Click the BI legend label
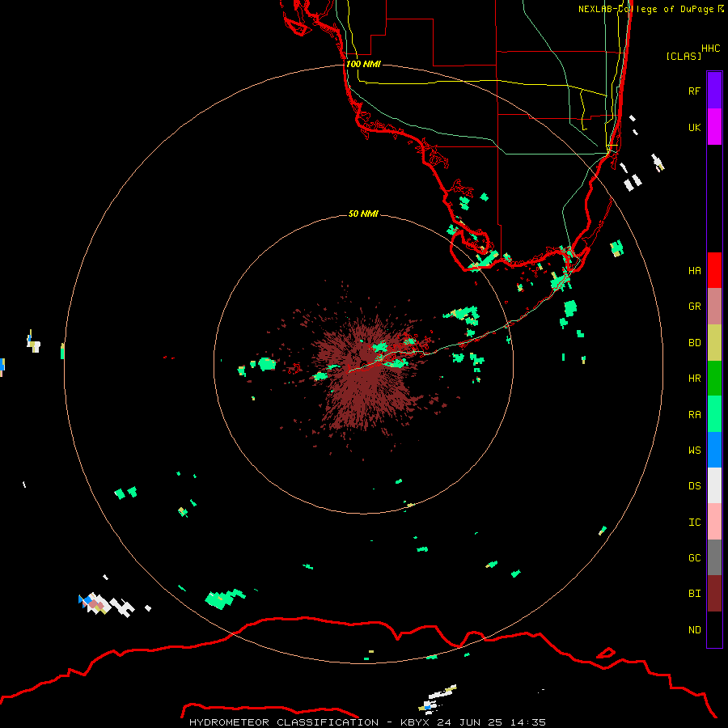Screen dimensions: 728x728 point(694,594)
